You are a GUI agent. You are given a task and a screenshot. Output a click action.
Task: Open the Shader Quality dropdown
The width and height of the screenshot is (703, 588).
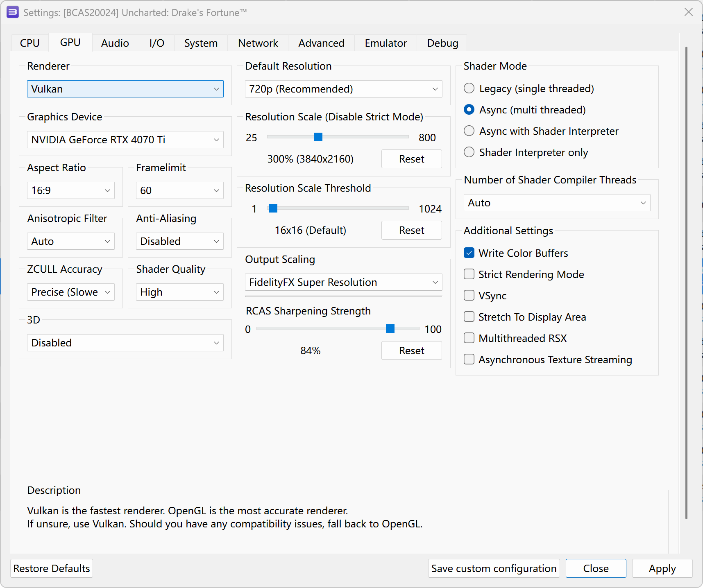[x=180, y=292]
